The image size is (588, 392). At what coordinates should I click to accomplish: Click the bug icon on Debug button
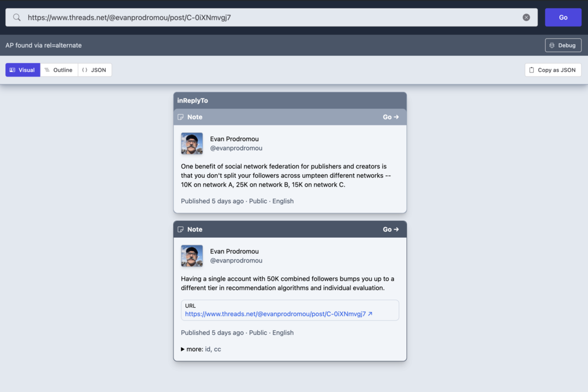pos(552,45)
